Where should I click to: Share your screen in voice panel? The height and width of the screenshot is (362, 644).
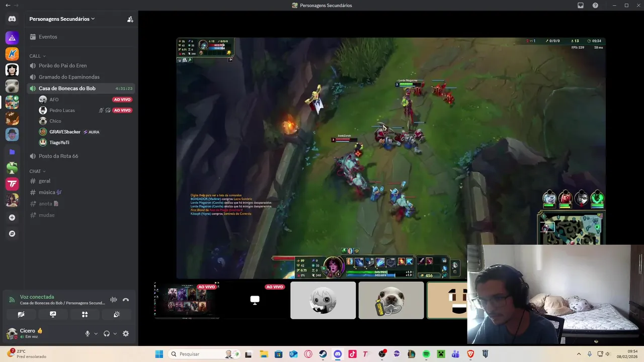[53, 314]
